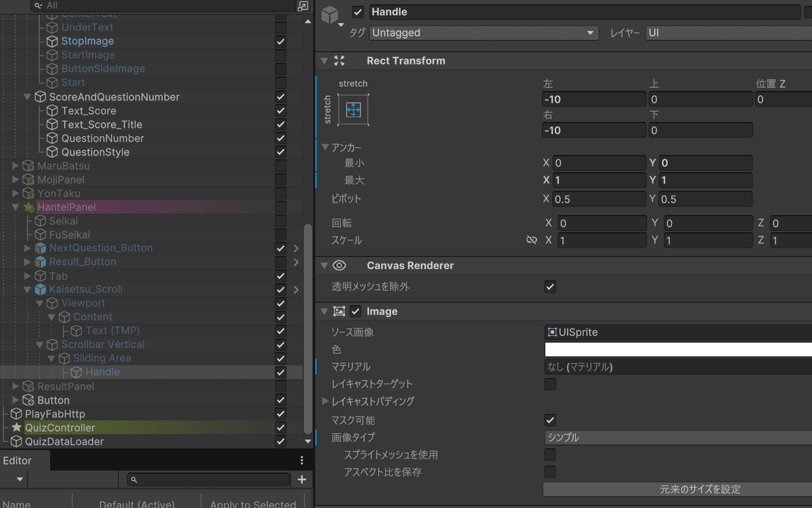Open the 画像タイプ シンプル dropdown

(x=678, y=438)
